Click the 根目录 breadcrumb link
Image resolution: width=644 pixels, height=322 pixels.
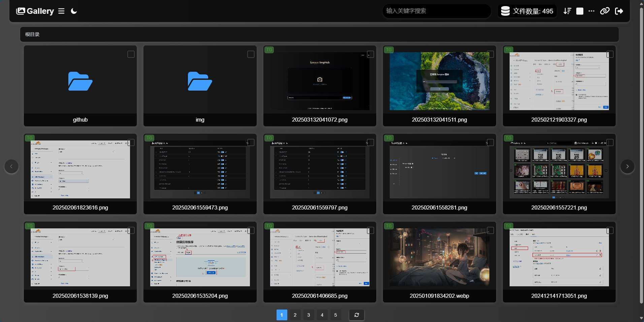tap(32, 34)
